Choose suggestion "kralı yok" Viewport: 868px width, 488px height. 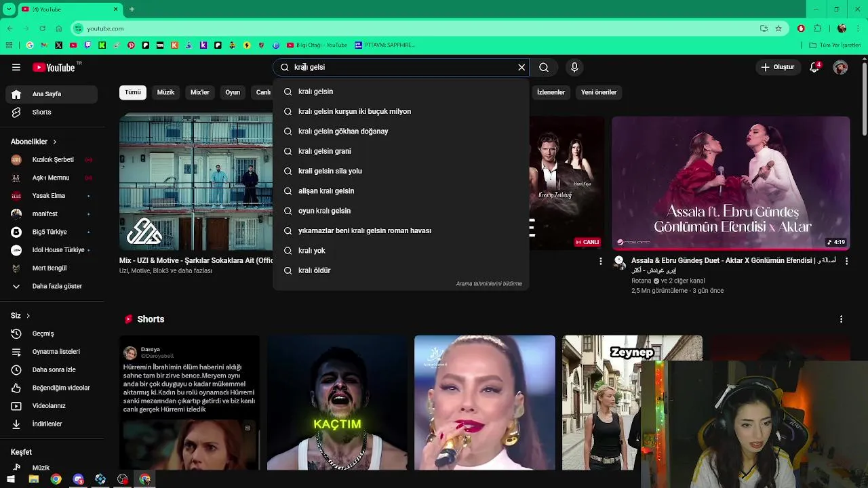[x=401, y=250]
